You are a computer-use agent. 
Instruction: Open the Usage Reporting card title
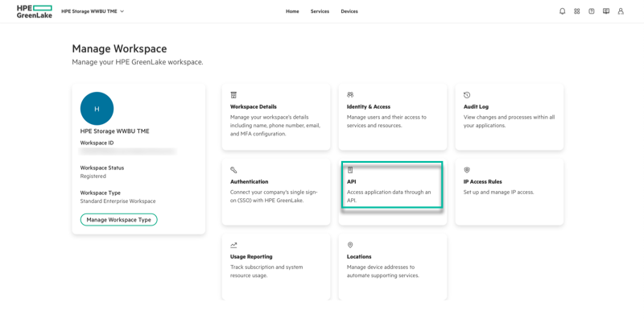(251, 256)
